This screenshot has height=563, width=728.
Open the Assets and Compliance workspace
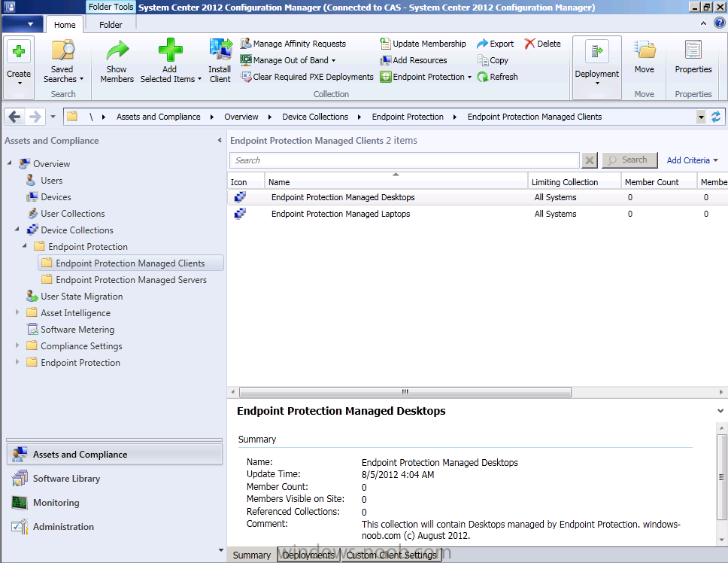click(114, 455)
